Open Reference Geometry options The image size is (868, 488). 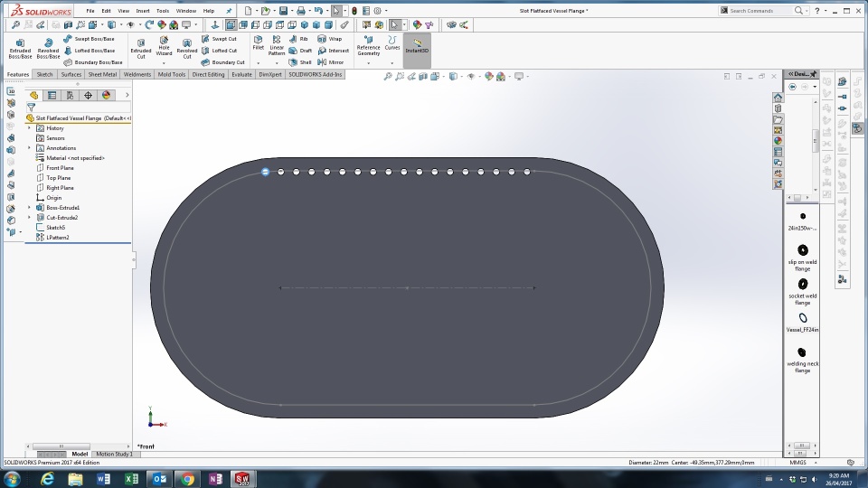click(x=368, y=46)
